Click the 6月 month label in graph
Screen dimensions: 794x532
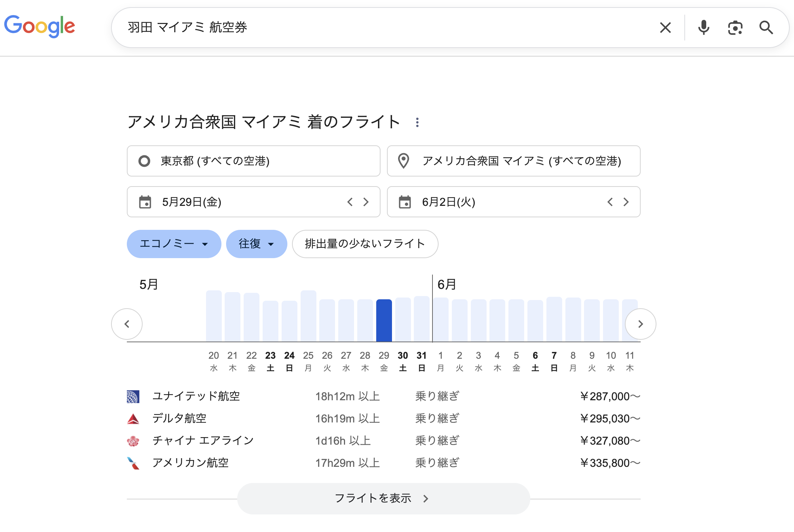447,285
